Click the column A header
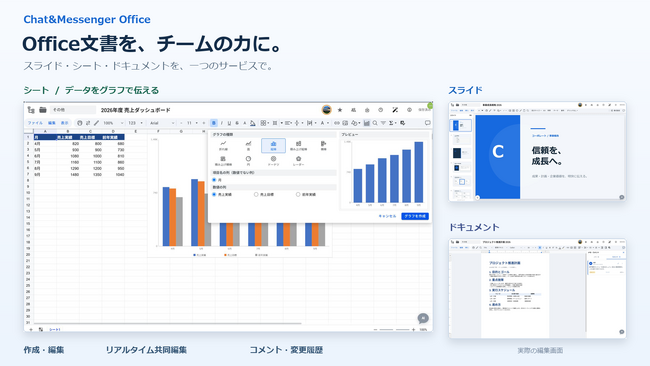The height and width of the screenshot is (366, 650). 45,131
